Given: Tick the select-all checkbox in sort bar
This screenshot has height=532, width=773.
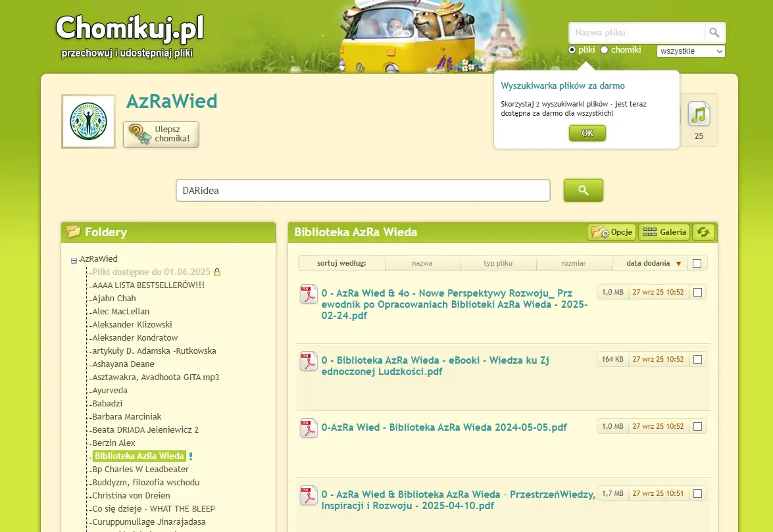Looking at the screenshot, I should coord(697,264).
